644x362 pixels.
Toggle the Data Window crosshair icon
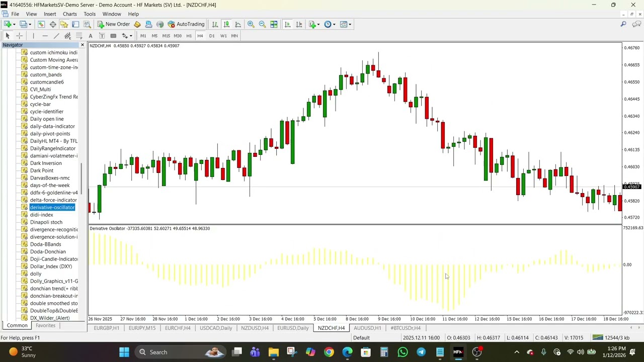(x=53, y=24)
